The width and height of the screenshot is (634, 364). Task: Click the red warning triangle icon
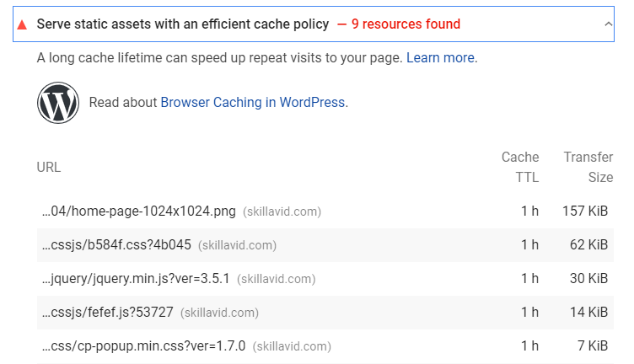(x=22, y=25)
